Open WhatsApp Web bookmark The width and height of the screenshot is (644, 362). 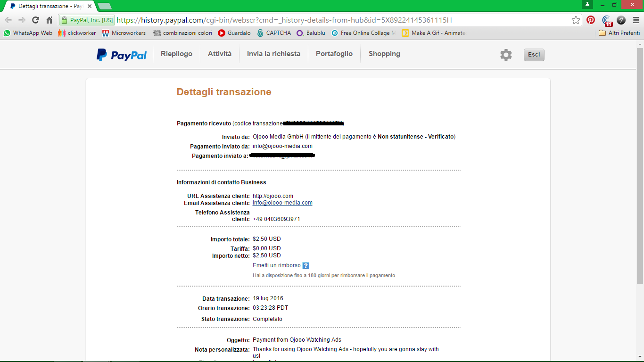pyautogui.click(x=28, y=33)
